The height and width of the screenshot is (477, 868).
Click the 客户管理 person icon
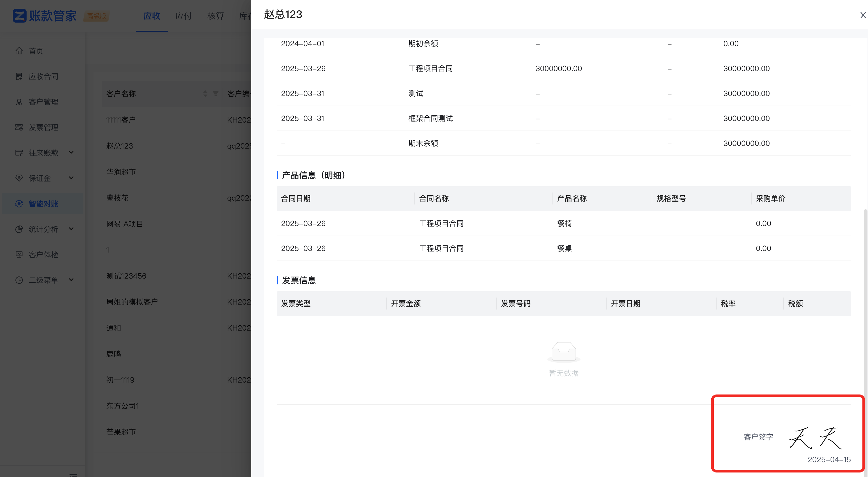tap(19, 102)
